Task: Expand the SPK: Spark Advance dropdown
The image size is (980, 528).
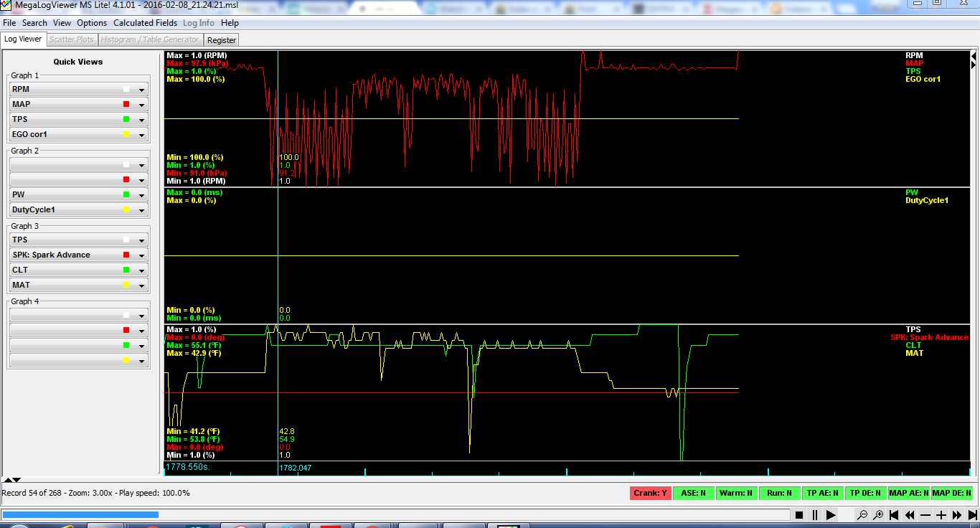Action: pos(141,255)
